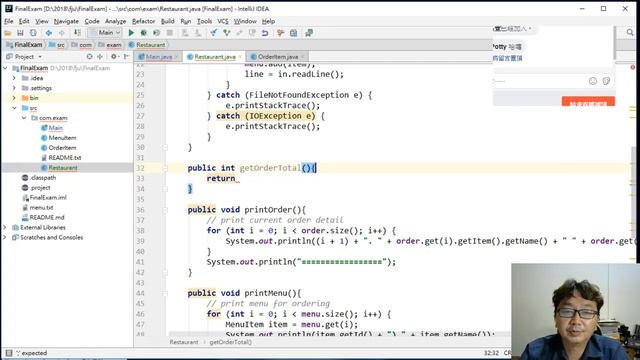
Task: Click the collapse all icon in Project panel
Action: (100, 57)
